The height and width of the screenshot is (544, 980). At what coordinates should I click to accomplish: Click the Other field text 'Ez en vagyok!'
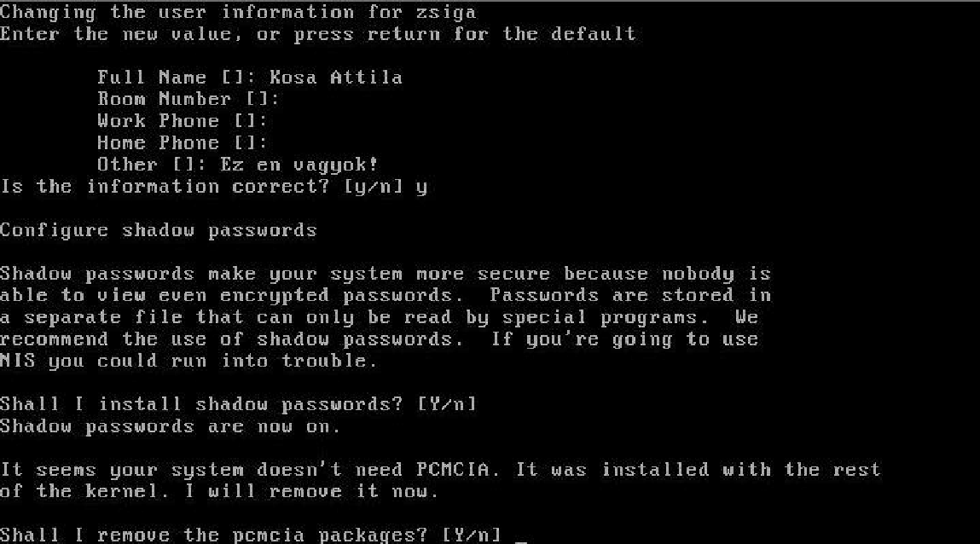[x=299, y=165]
